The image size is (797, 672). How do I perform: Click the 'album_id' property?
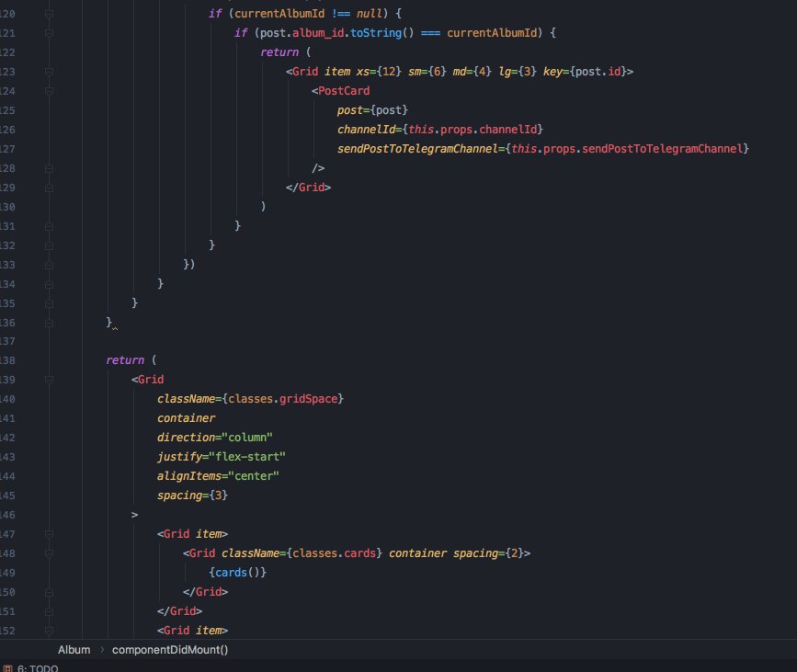(318, 33)
